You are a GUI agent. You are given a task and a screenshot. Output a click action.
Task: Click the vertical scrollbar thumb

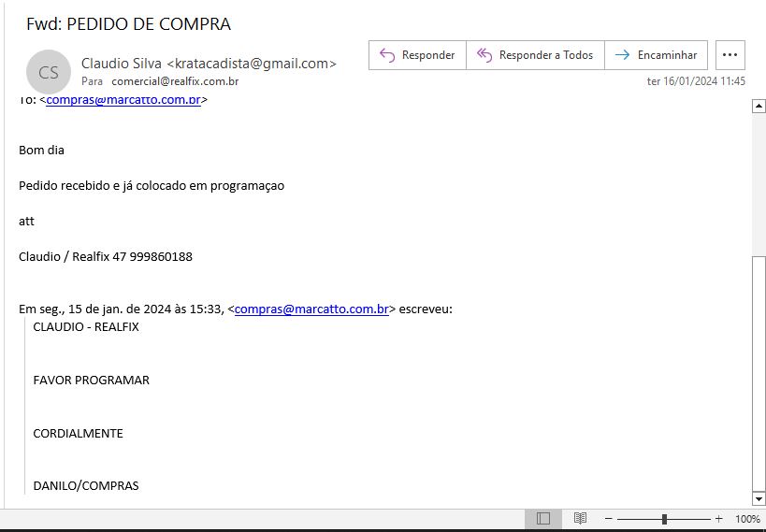tap(759, 374)
